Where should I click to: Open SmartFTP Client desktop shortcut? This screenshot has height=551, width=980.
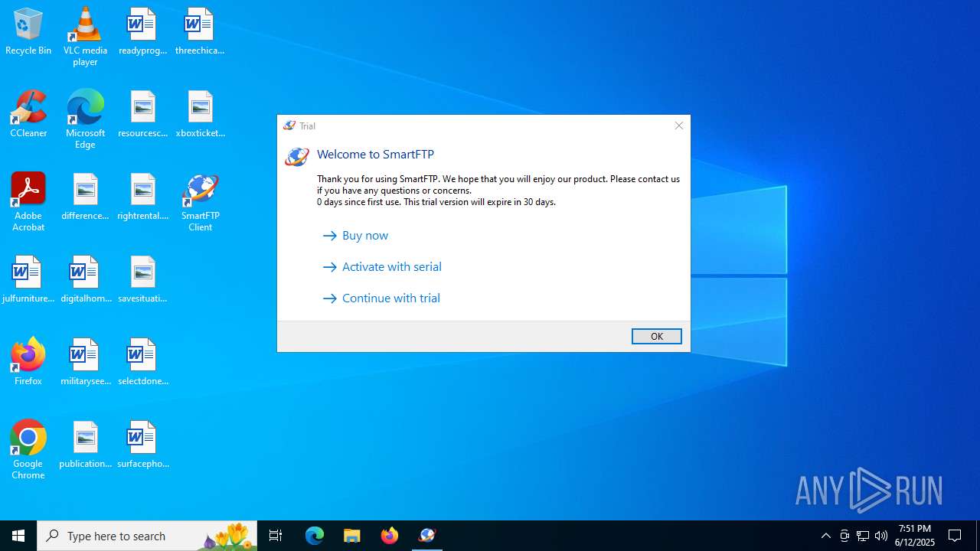click(200, 202)
